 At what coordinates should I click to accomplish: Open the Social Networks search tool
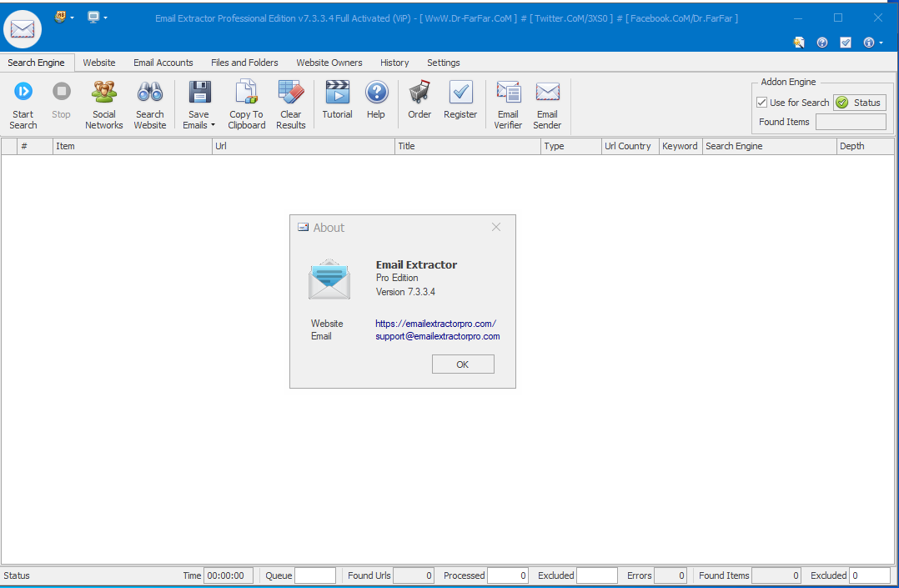(103, 93)
